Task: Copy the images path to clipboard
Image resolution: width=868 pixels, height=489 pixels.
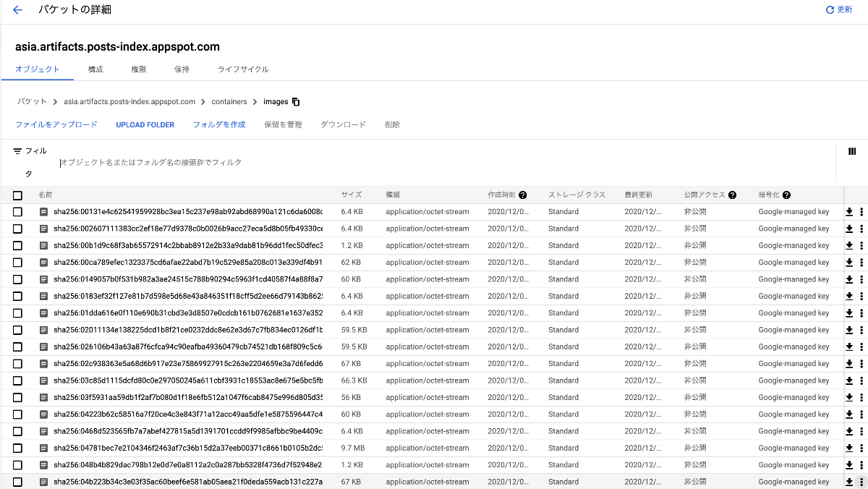Action: [x=296, y=102]
